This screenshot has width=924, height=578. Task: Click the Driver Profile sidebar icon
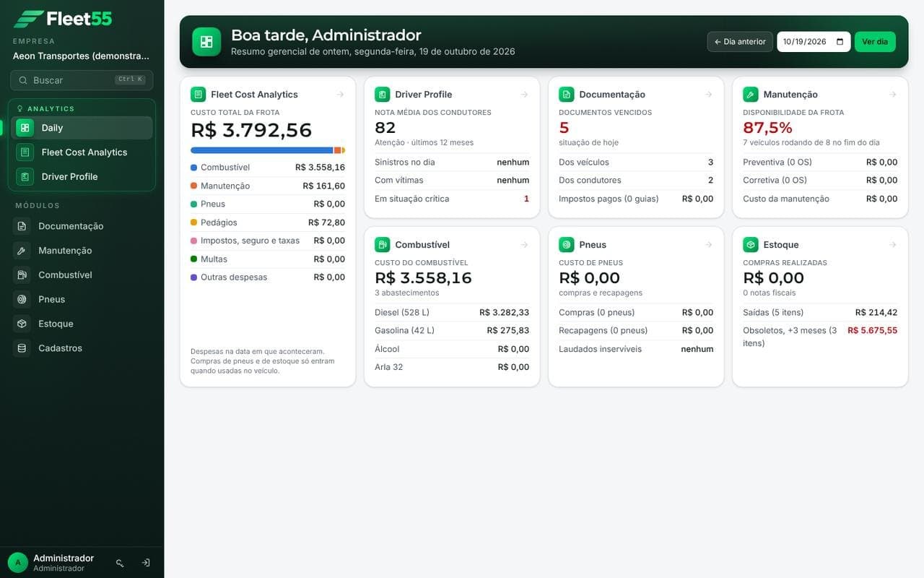point(25,176)
